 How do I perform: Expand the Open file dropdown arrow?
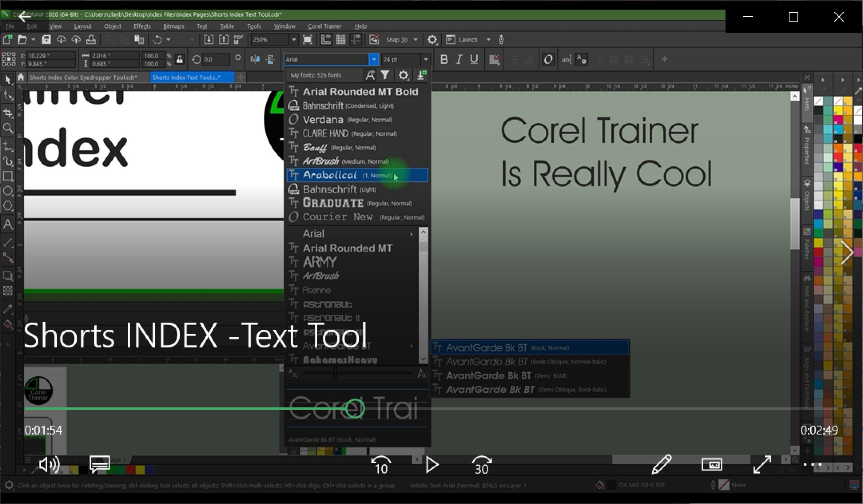point(33,40)
